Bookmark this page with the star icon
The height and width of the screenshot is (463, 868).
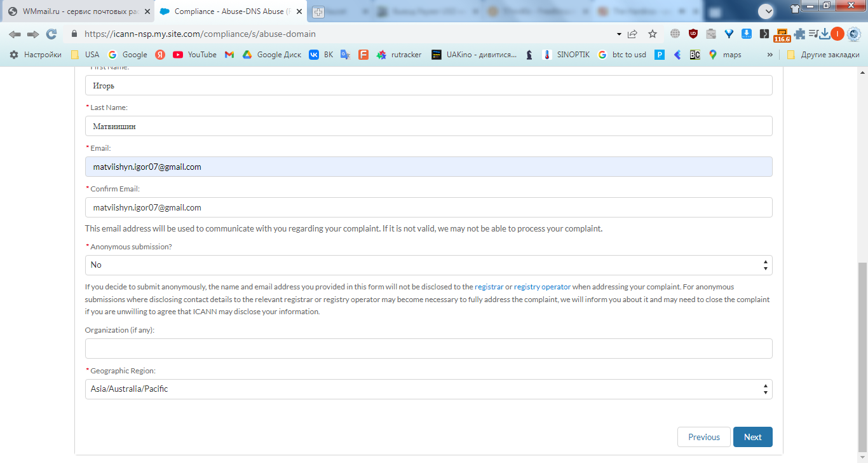(x=653, y=34)
